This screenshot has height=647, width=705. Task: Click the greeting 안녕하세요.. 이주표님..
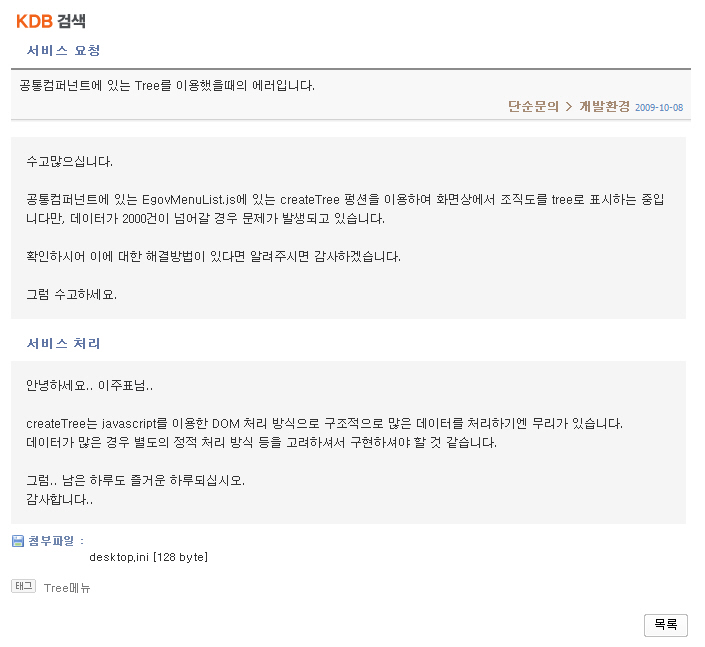[90, 385]
